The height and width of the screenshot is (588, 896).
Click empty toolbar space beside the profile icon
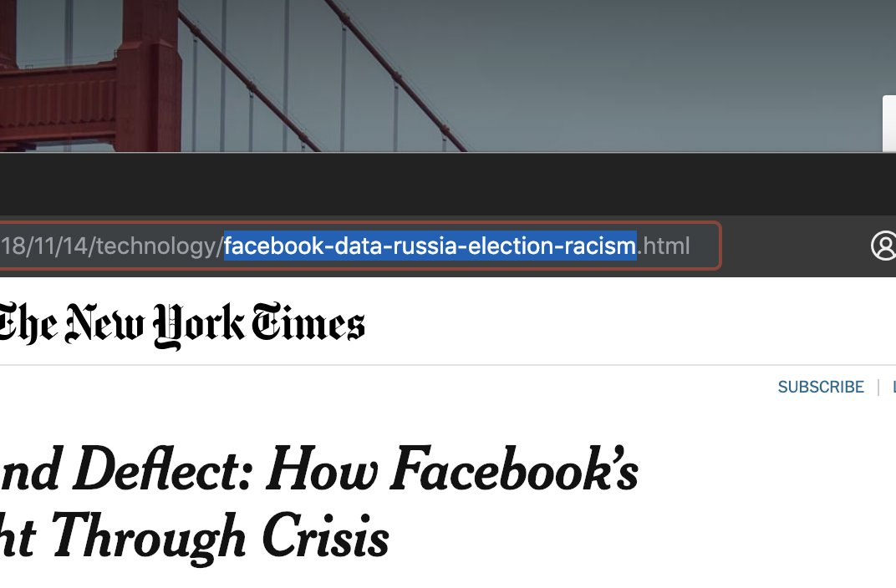794,246
